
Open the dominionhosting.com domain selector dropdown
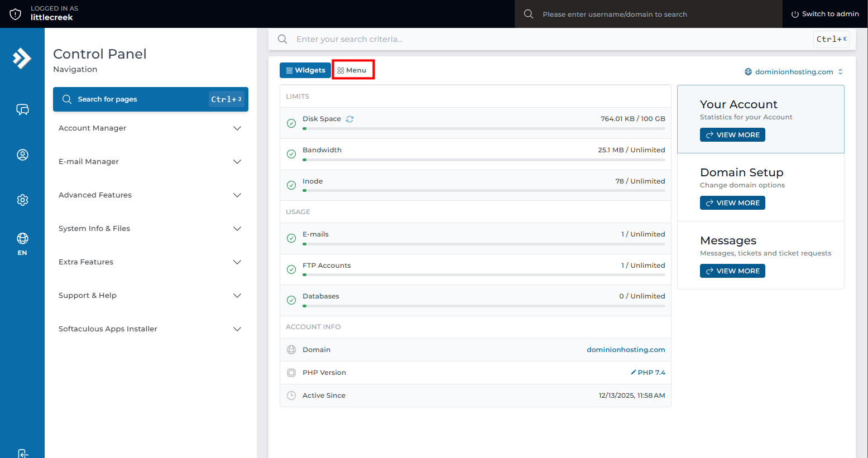pyautogui.click(x=793, y=72)
